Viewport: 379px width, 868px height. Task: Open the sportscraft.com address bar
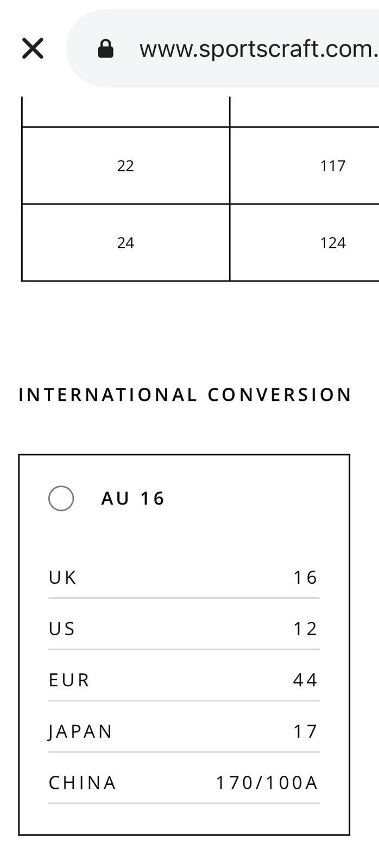coord(223,48)
